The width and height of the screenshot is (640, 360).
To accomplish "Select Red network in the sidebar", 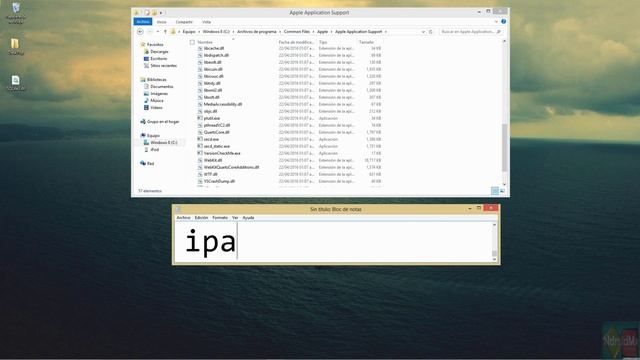I will click(147, 163).
